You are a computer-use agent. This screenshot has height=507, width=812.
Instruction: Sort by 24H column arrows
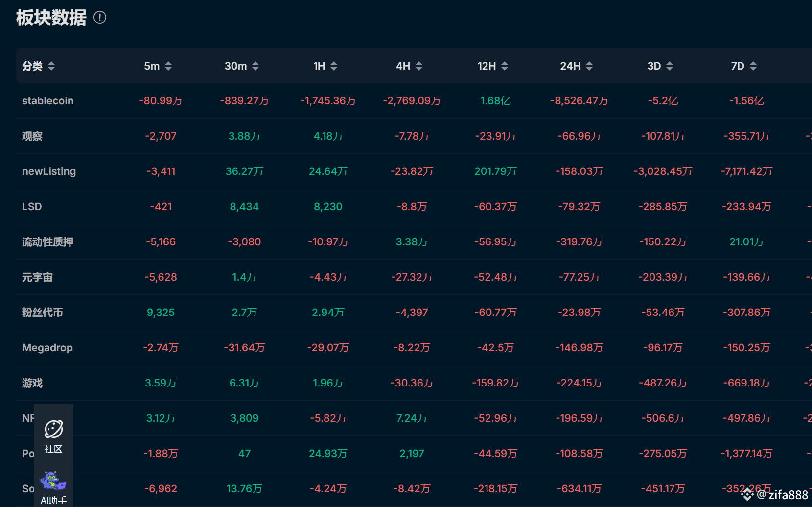pos(589,66)
